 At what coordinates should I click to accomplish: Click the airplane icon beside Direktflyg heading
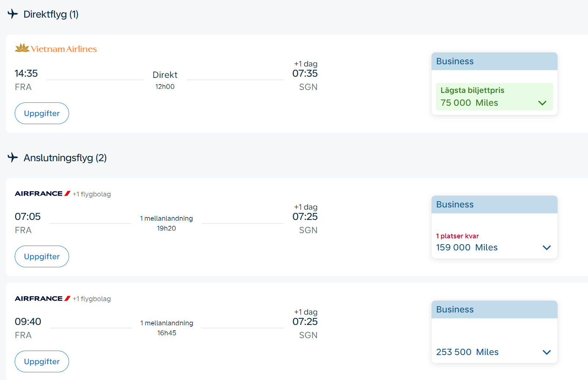pos(12,14)
